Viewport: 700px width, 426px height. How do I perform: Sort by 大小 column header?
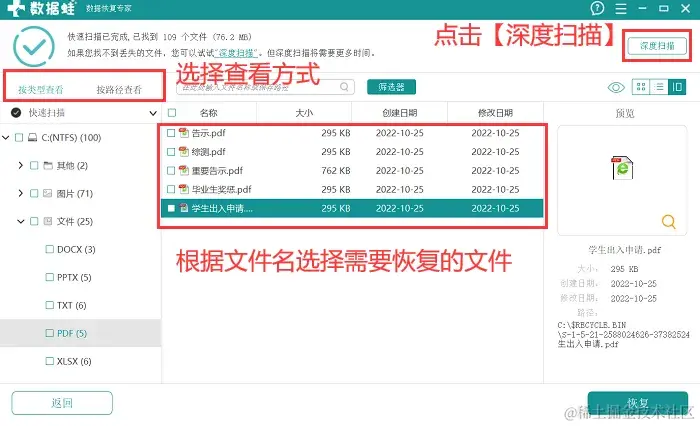pos(304,113)
